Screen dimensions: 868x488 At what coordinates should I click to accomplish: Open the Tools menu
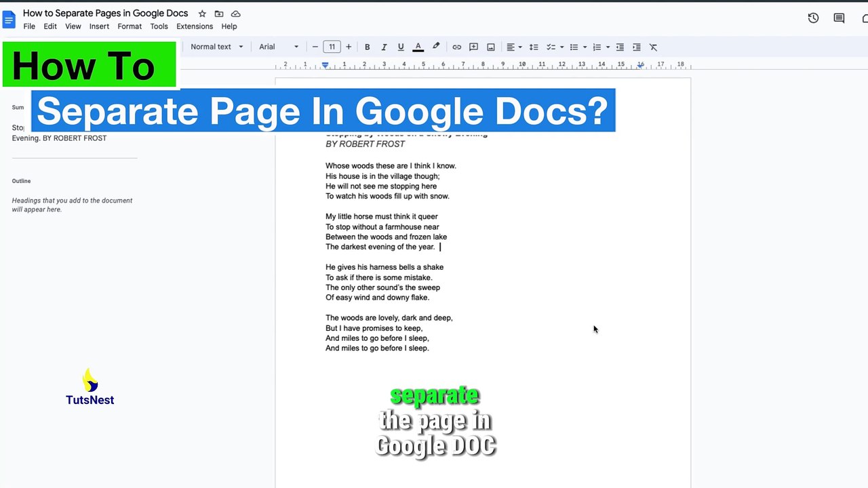point(159,26)
